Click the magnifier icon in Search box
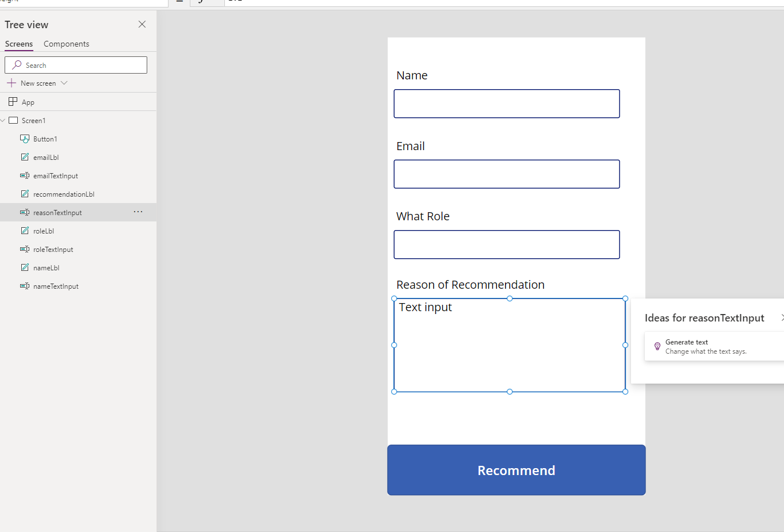Image resolution: width=784 pixels, height=532 pixels. click(x=17, y=65)
